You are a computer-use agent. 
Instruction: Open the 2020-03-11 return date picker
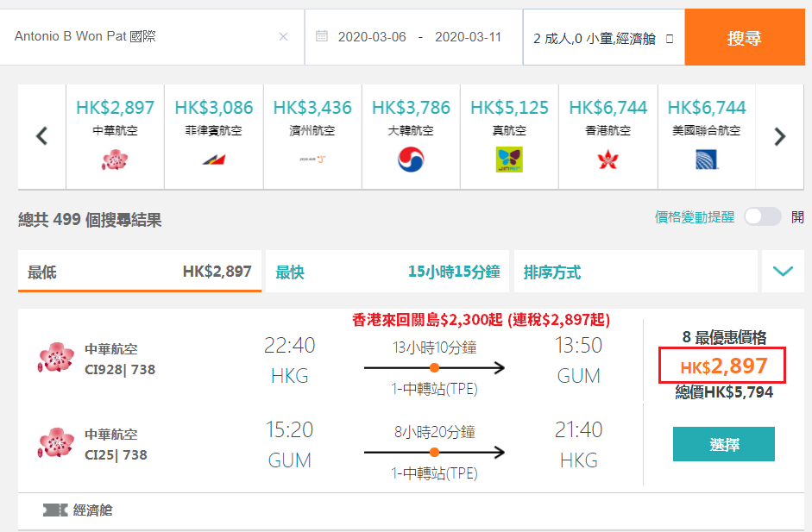468,37
